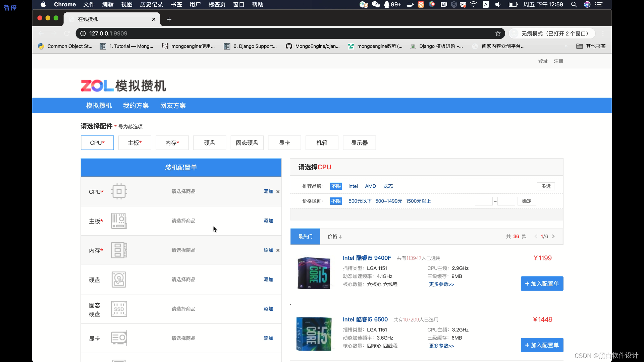Open Spotlight search in menu bar
The image size is (644, 362).
coord(574,5)
